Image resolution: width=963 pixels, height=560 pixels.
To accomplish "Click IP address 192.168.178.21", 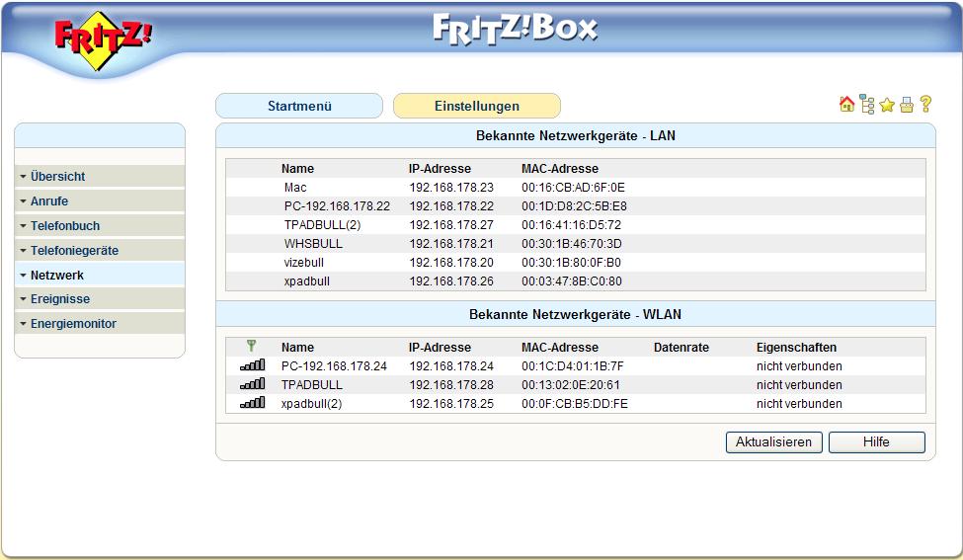I will 451,244.
